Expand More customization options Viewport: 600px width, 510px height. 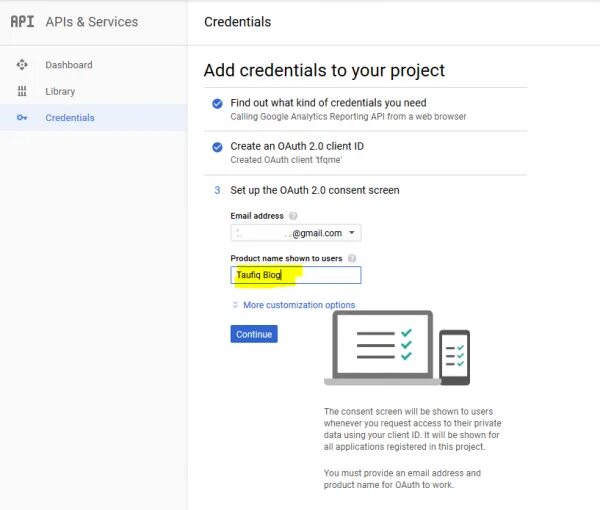click(293, 305)
